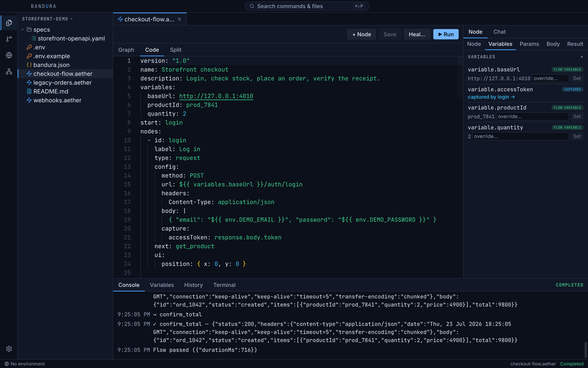Open webhooks.aether in file tree

pyautogui.click(x=65, y=100)
